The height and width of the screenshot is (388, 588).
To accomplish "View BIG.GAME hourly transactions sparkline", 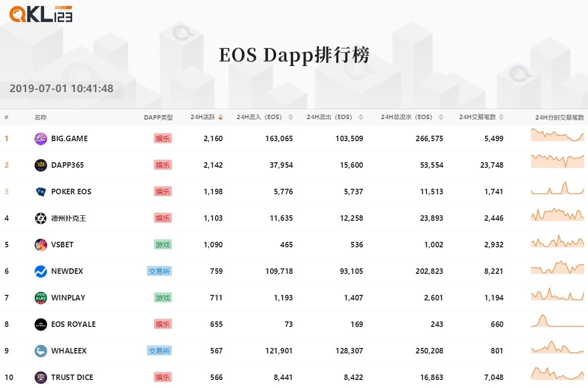I will [x=557, y=135].
